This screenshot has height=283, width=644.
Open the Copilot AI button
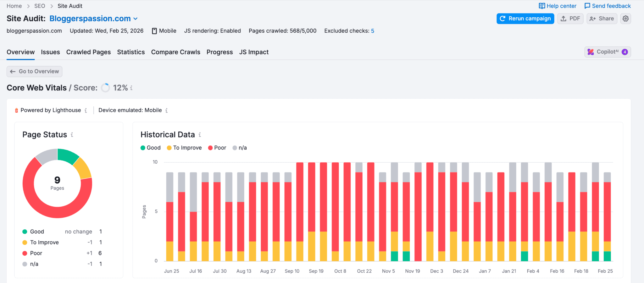[608, 52]
